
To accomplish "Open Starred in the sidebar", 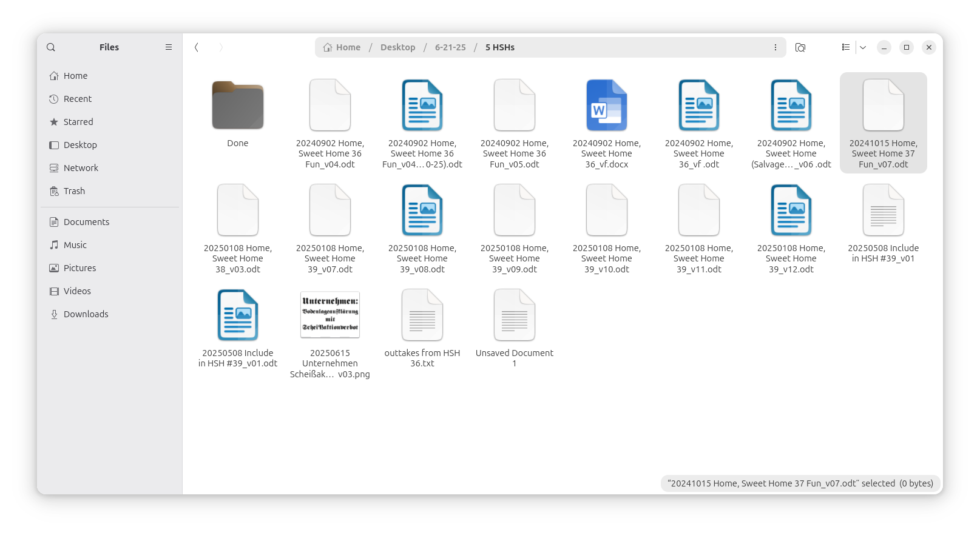I will [x=78, y=122].
